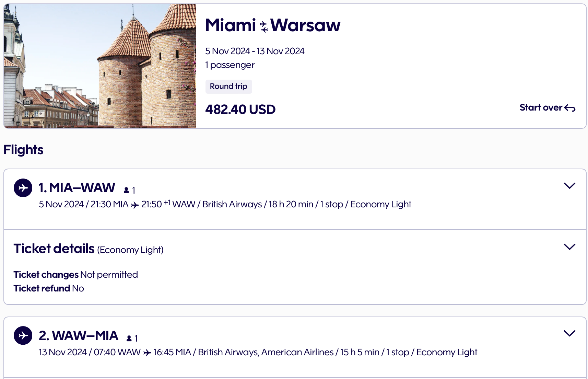Screen dimensions: 588x379
Task: Click the Start over return arrow icon
Action: pos(570,108)
